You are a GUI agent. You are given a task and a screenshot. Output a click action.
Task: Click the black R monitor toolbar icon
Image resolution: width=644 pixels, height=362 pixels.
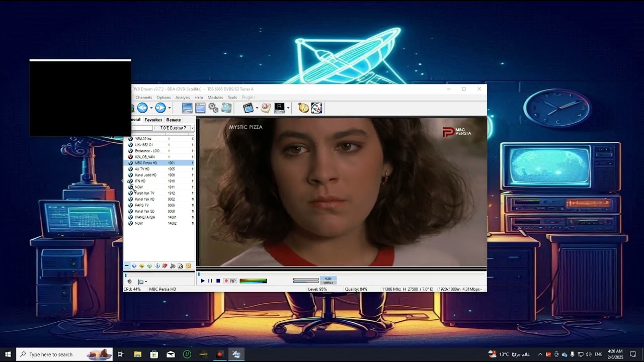pos(279,108)
